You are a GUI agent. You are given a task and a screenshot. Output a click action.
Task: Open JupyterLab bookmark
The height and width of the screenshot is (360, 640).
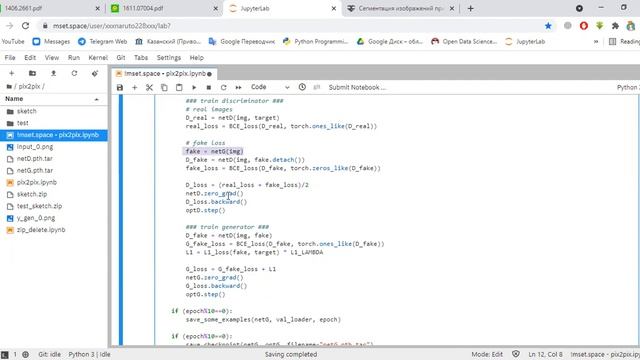[525, 42]
